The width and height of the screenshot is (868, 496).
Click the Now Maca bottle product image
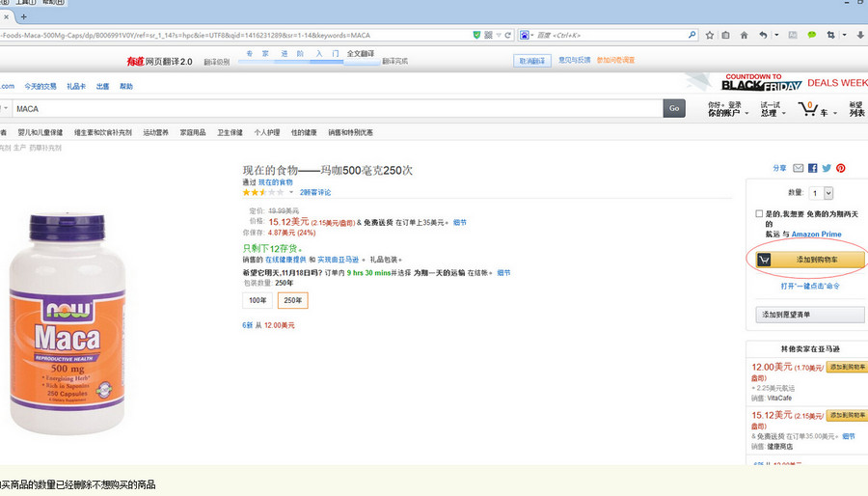tap(68, 323)
